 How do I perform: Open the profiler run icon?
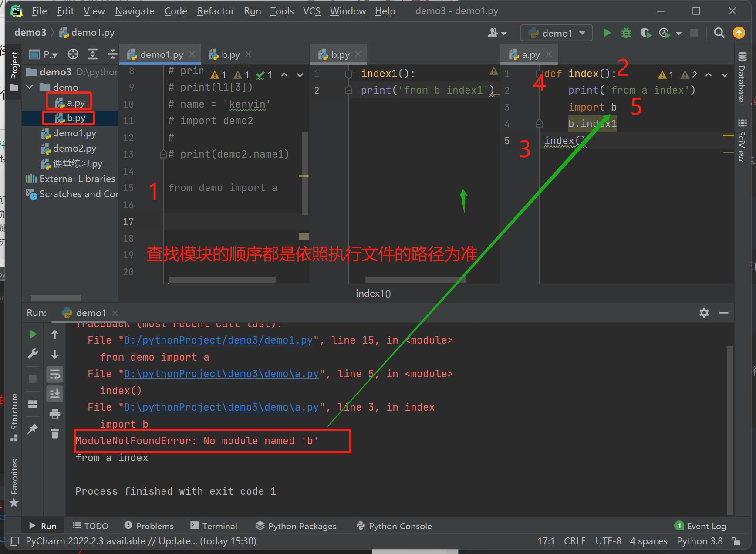point(664,33)
